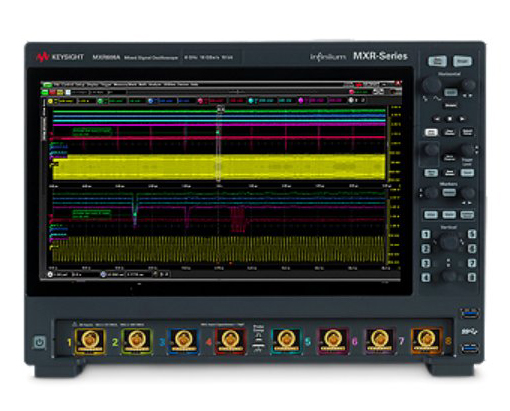Toggle the cyan channel 5 on-screen indicator
510x411 pixels.
251,101
